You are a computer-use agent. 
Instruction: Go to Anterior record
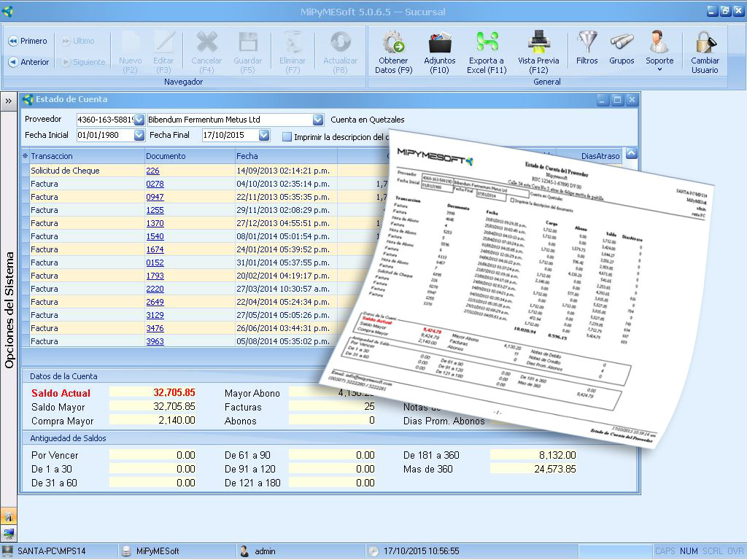point(28,62)
